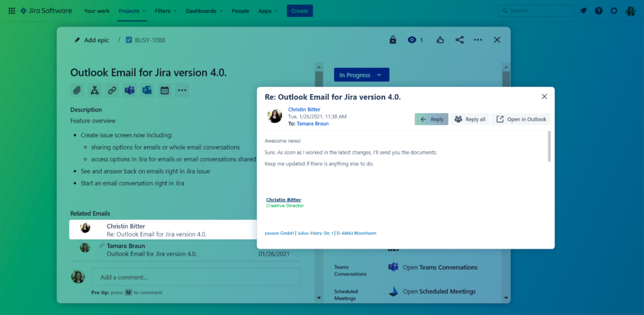Screen dimensions: 644x315
Task: Click the Outlook toolbar icon
Action: click(x=147, y=90)
